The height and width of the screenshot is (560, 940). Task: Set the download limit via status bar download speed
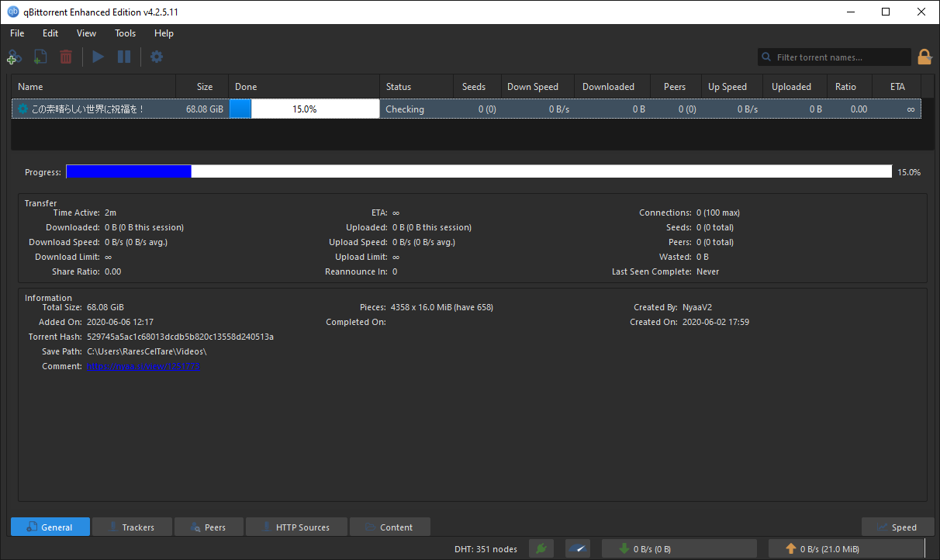click(679, 549)
